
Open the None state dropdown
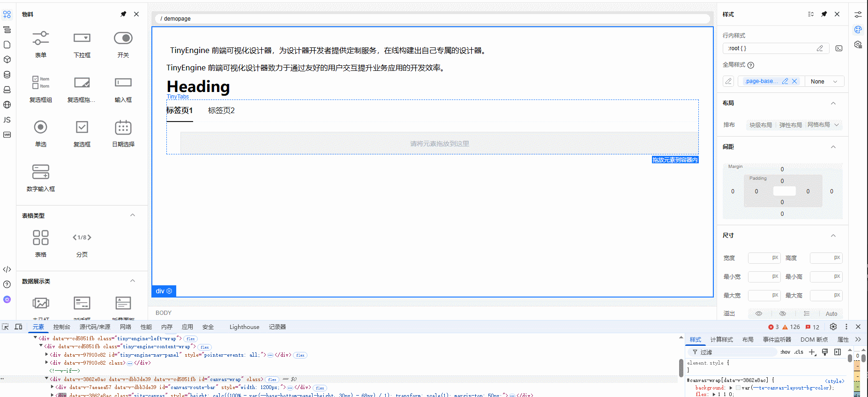[824, 81]
